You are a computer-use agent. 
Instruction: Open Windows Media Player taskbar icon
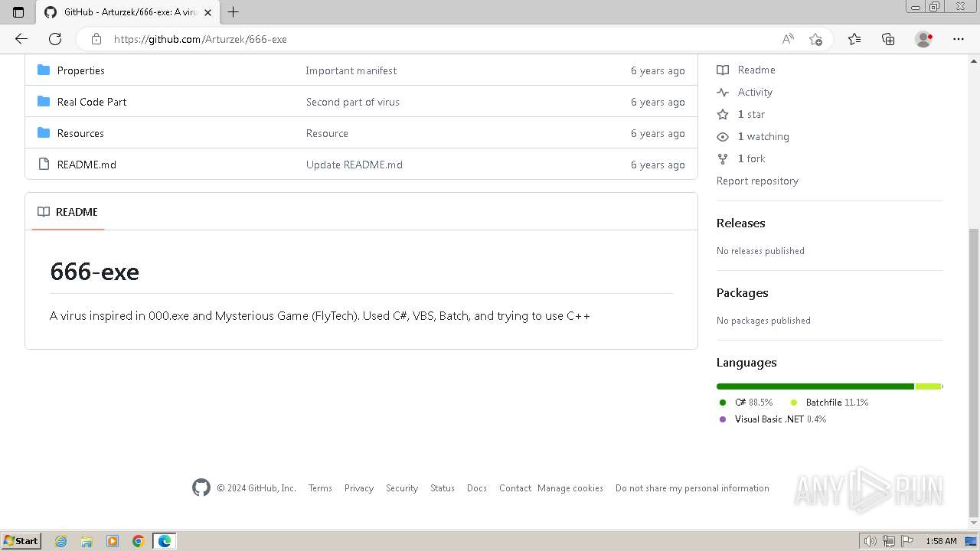point(113,541)
